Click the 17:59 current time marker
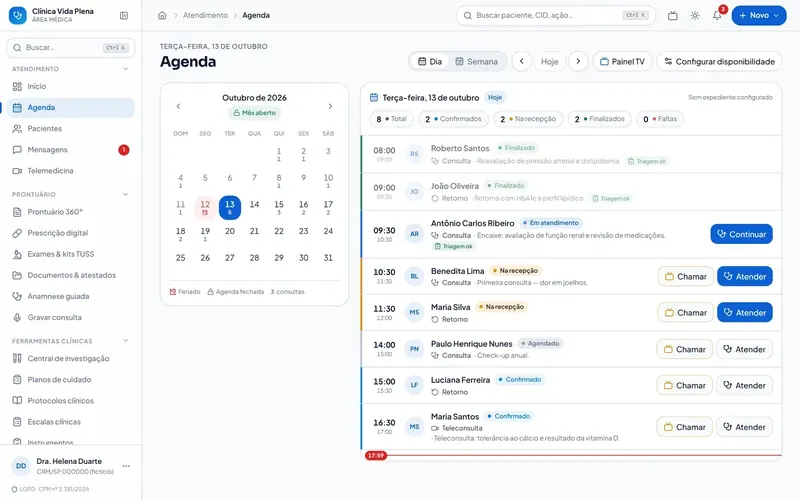Viewport: 800px width, 500px height. (x=376, y=455)
